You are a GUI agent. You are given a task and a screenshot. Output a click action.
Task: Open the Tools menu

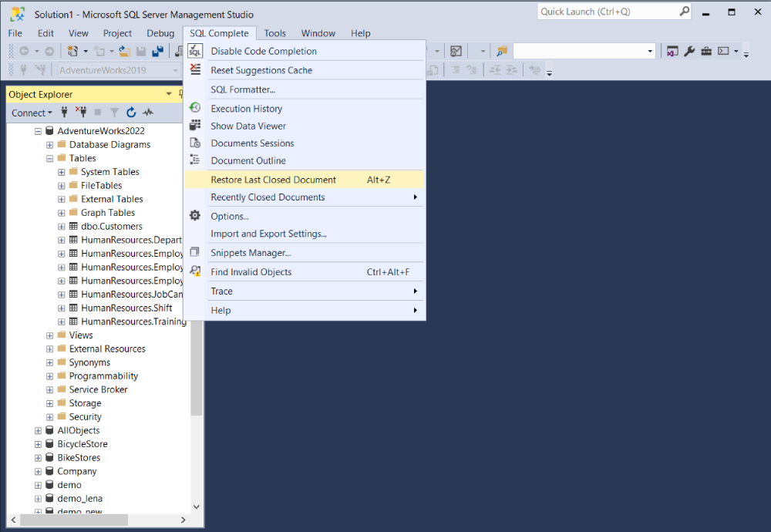coord(275,33)
